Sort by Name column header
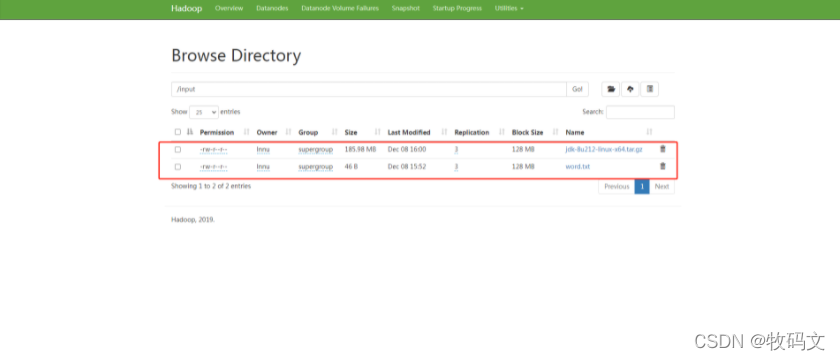Screen dimensions: 840x360 pos(575,132)
